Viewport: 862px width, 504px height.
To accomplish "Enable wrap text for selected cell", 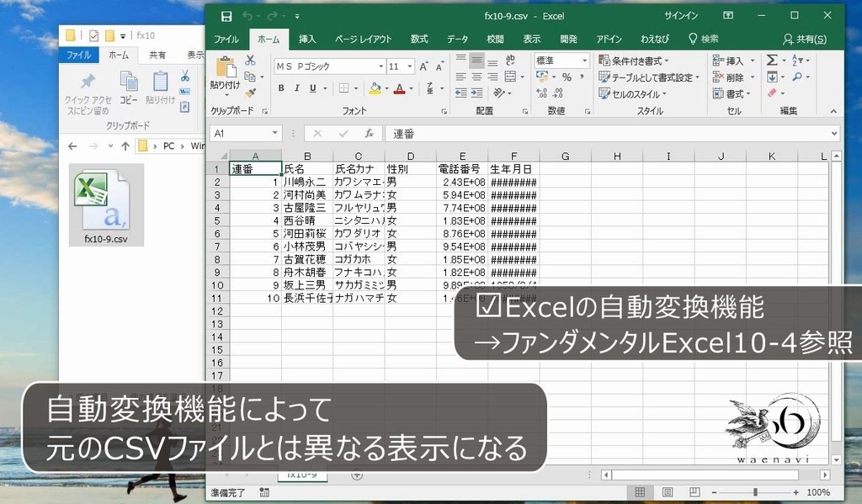I will pyautogui.click(x=512, y=60).
